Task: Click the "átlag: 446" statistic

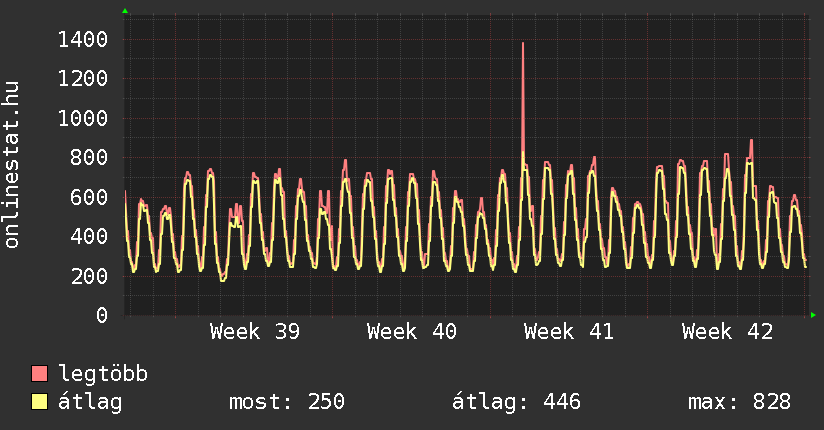Action: point(517,403)
